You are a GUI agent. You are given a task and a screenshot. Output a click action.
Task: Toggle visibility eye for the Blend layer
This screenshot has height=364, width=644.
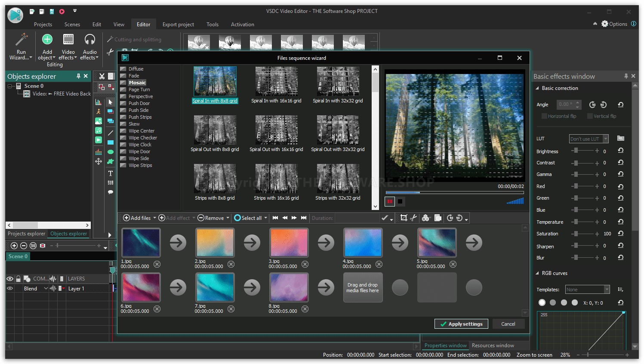pyautogui.click(x=9, y=289)
